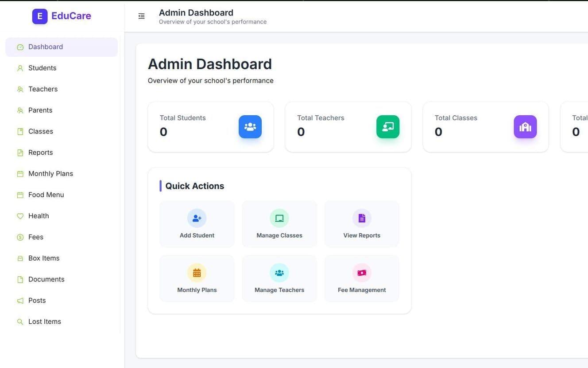Click the Monthly Plans calendar icon in sidebar
588x368 pixels.
(20, 174)
